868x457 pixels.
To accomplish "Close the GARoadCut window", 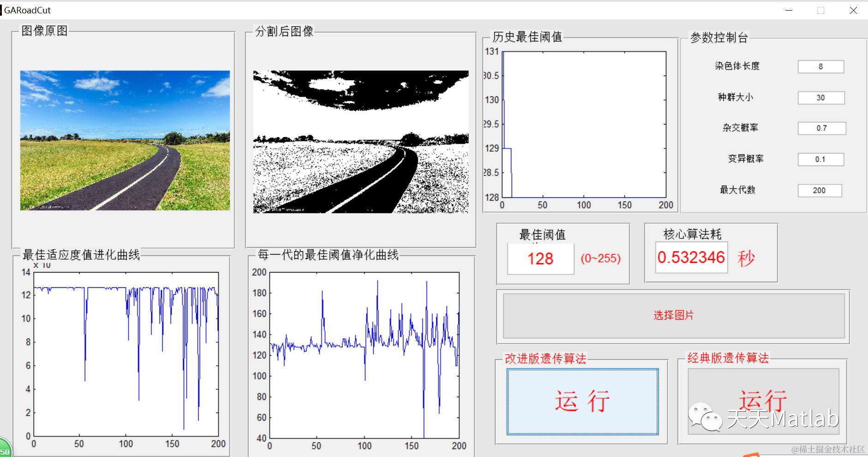I will pos(853,10).
